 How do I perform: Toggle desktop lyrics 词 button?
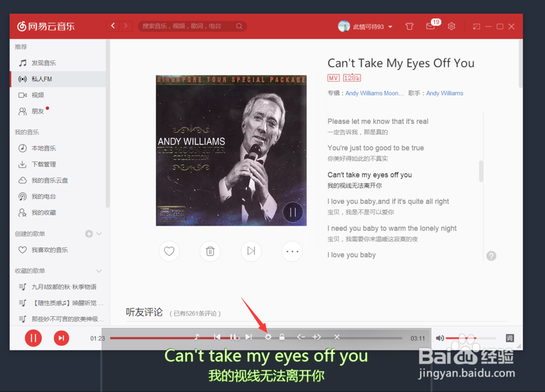point(510,338)
